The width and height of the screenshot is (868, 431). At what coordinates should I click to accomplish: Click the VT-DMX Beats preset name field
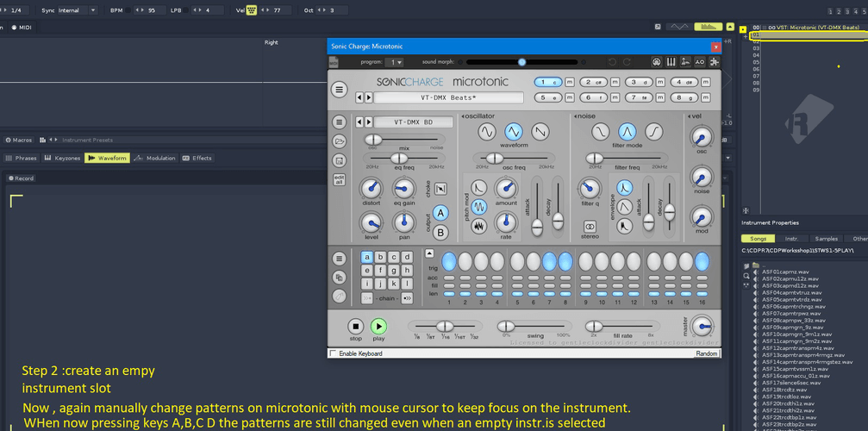pos(448,98)
